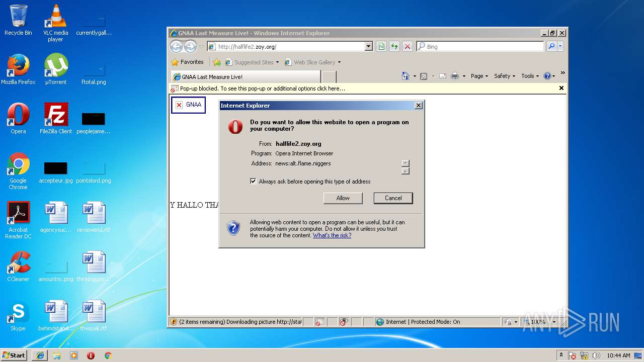This screenshot has height=362, width=644.
Task: Click the Home icon in command bar
Action: 406,76
